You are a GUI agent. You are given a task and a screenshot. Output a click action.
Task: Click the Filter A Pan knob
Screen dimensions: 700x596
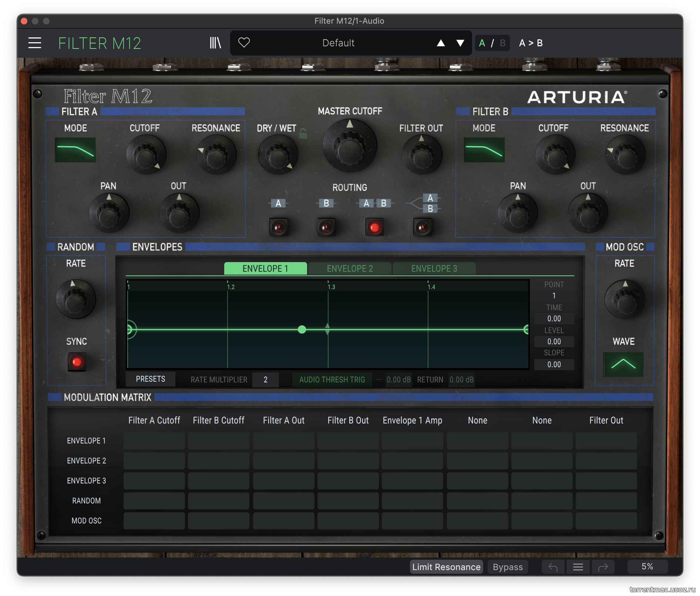pyautogui.click(x=109, y=213)
